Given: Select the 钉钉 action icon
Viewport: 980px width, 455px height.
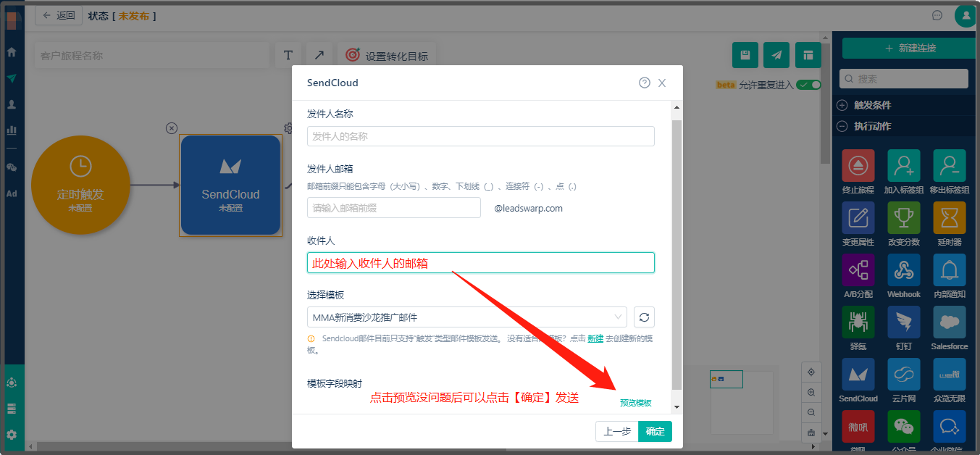Looking at the screenshot, I should pos(904,322).
